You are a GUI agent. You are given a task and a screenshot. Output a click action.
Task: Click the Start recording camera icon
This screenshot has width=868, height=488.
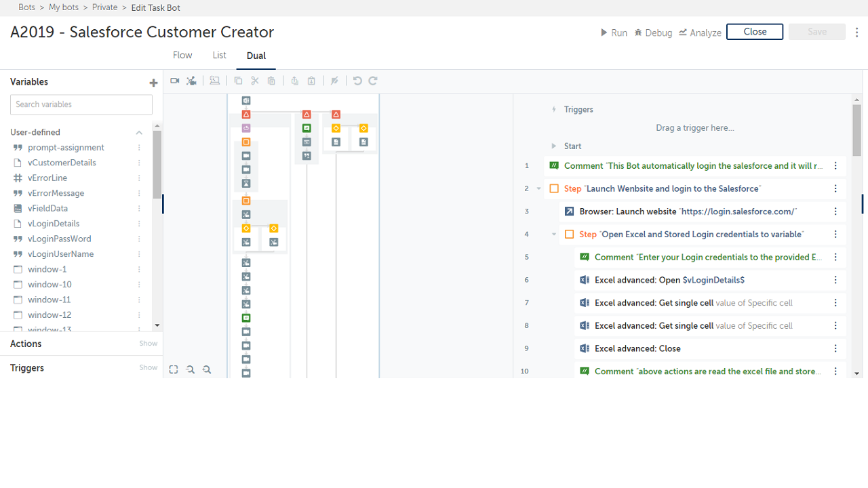click(174, 81)
